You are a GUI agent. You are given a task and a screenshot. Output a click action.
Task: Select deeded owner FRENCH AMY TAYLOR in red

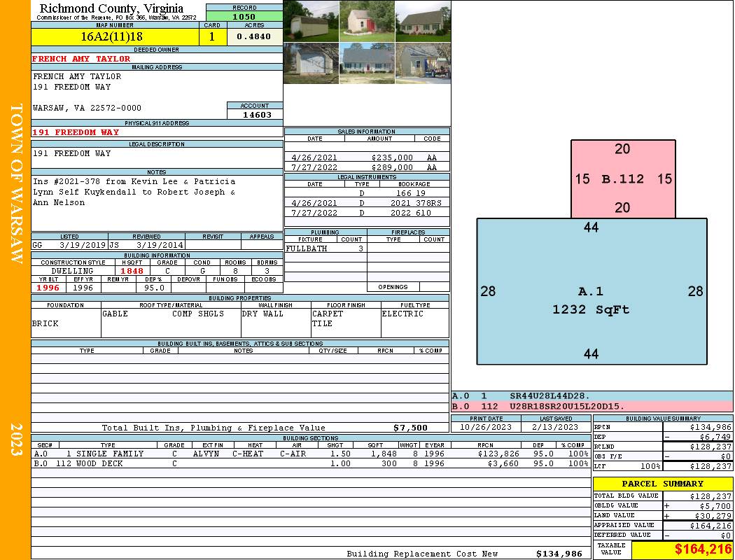point(81,59)
